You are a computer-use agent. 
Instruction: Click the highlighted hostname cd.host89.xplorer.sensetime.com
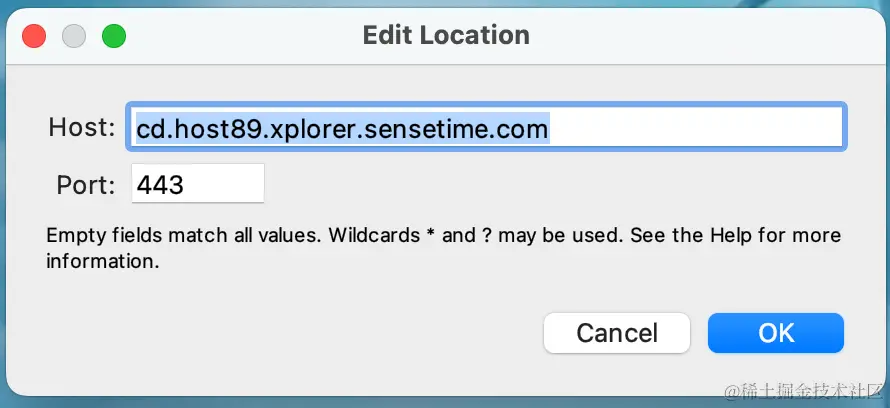342,128
